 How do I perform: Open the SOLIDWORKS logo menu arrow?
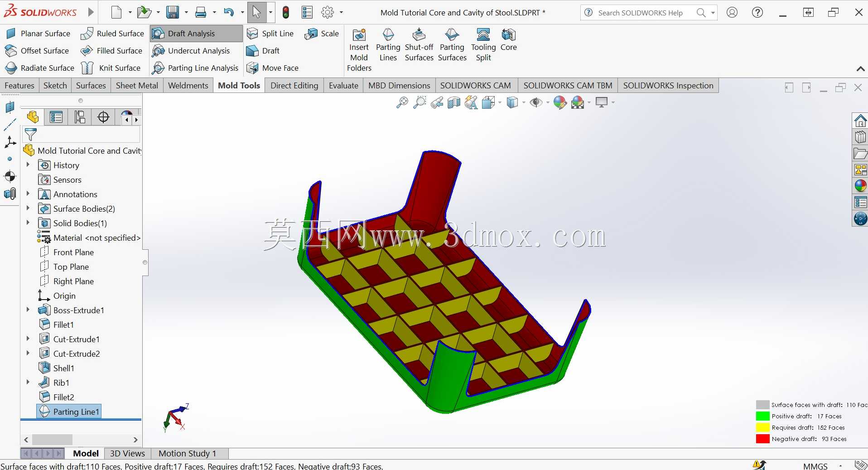click(91, 12)
